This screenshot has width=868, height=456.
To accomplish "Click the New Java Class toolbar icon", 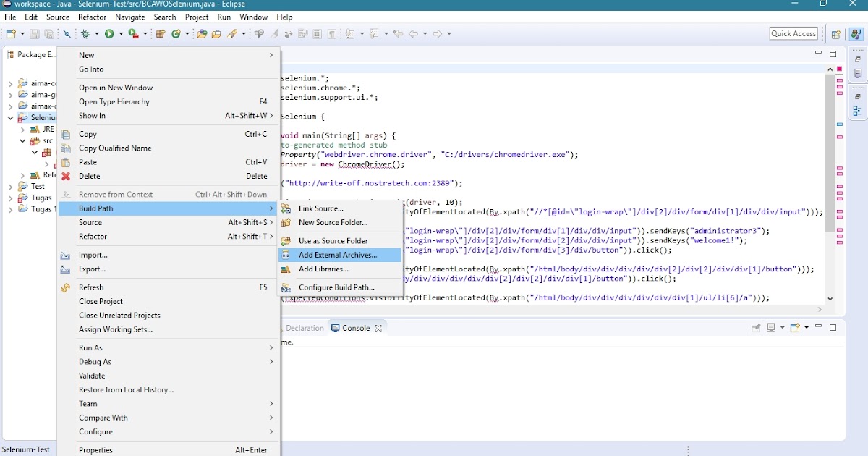I will [x=176, y=33].
